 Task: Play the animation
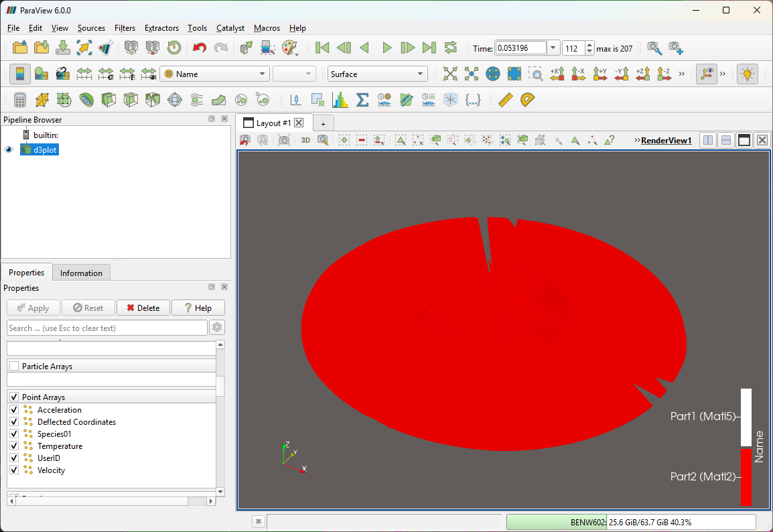tap(386, 48)
